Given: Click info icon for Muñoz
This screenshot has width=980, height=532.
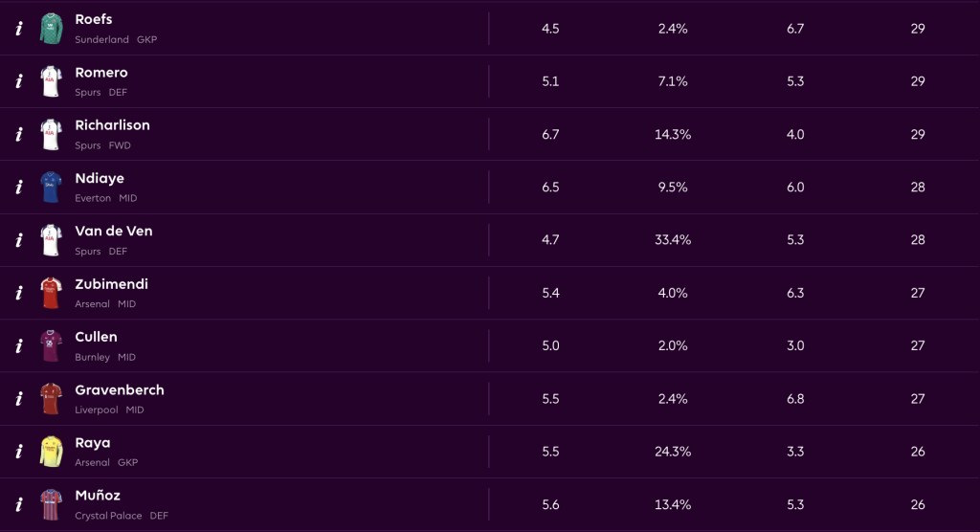Looking at the screenshot, I should point(19,505).
